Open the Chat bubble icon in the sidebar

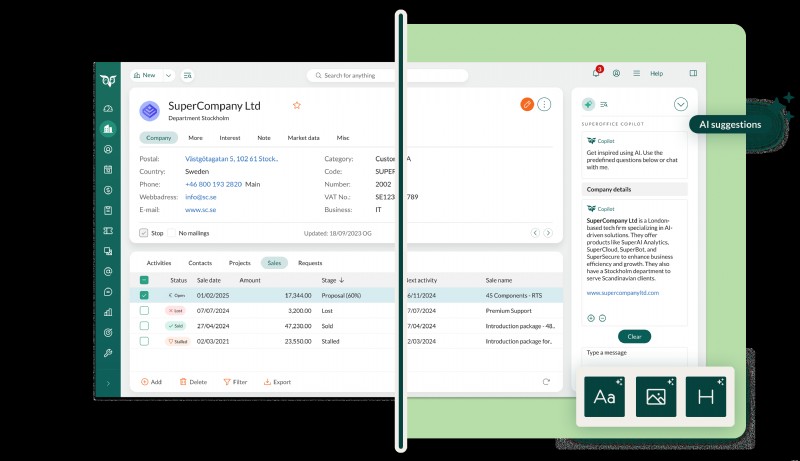108,292
